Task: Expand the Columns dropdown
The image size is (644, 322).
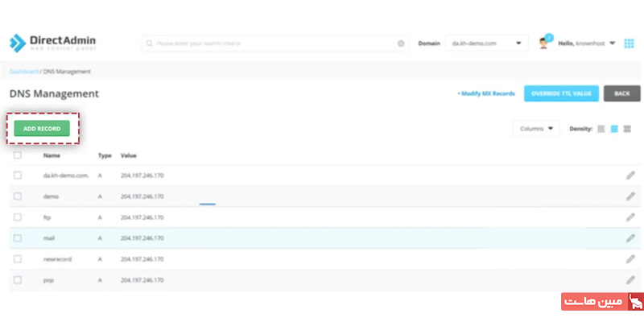Action: [x=536, y=129]
